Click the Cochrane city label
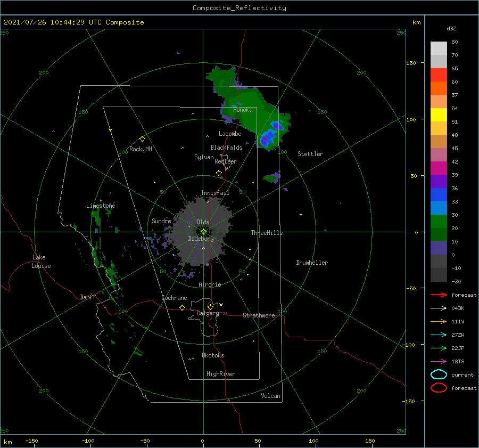Viewport: 479px width, 448px height. (174, 298)
